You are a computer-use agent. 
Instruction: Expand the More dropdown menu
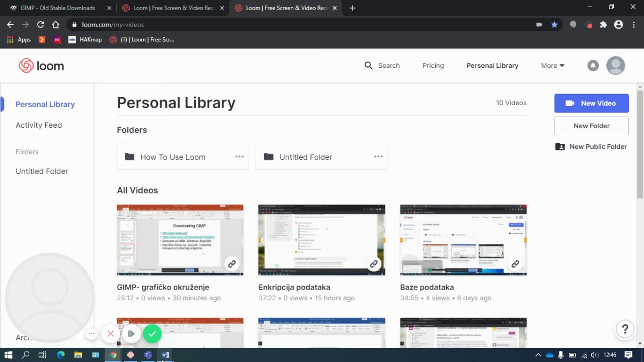(x=552, y=65)
